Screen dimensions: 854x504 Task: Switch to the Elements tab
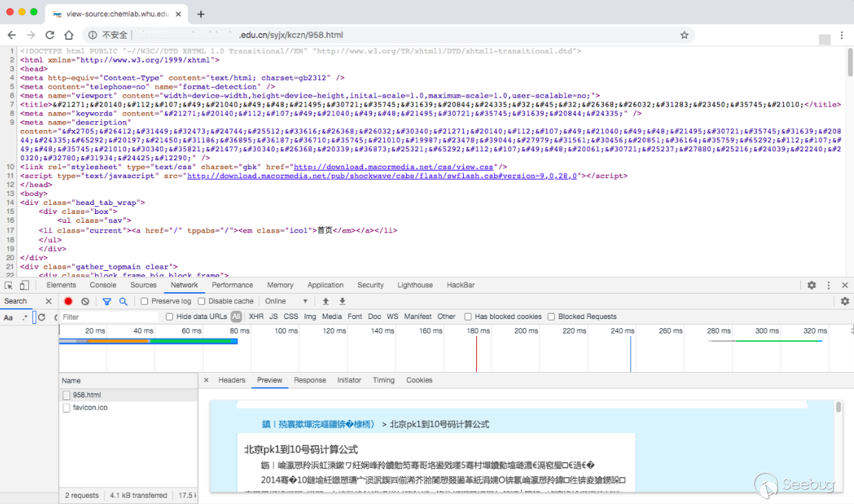[61, 285]
